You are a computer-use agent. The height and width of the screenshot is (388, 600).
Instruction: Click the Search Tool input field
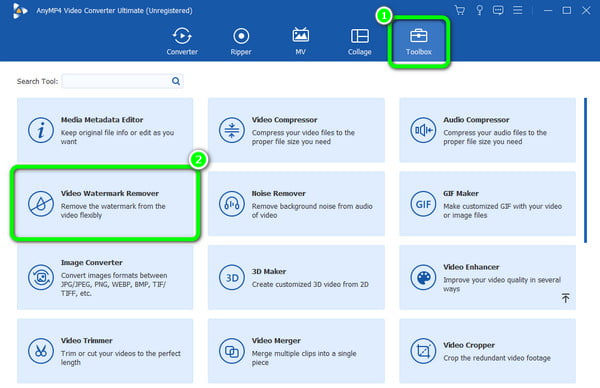pos(122,81)
